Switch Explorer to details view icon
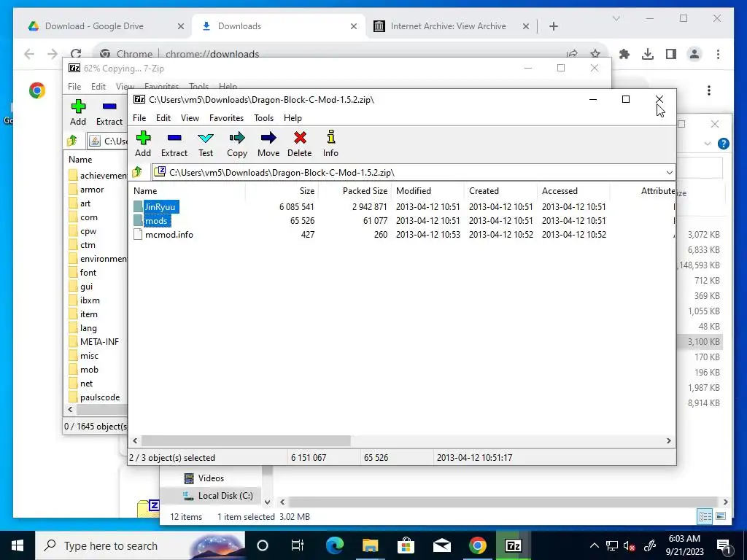Viewport: 747px width, 560px height. (705, 517)
